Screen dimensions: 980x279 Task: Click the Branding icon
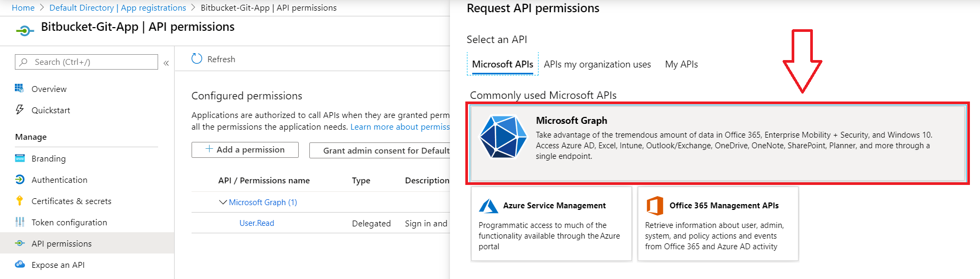coord(20,158)
